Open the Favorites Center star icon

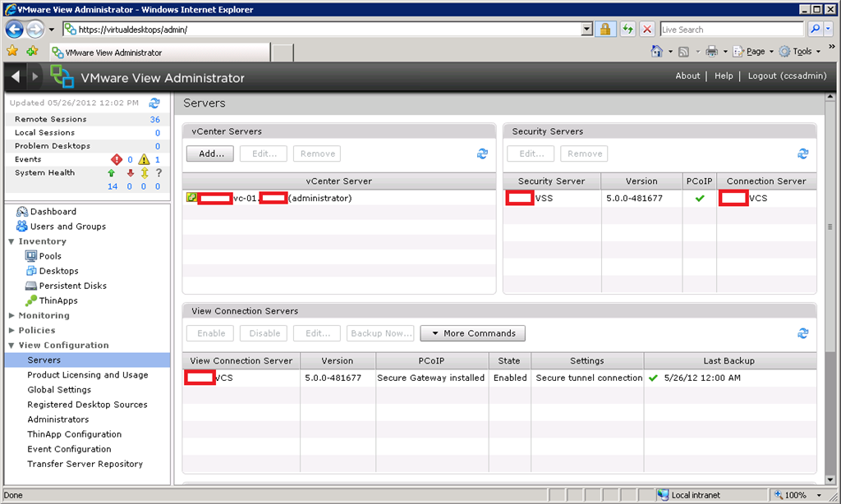tap(12, 51)
